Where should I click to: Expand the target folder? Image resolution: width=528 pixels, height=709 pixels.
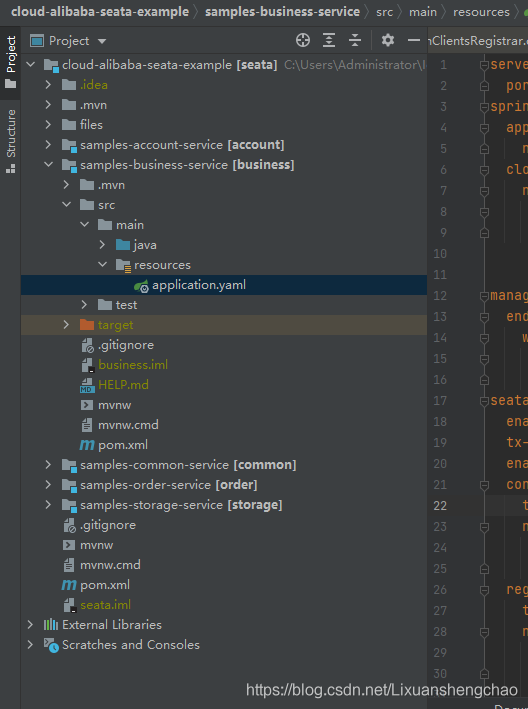66,325
